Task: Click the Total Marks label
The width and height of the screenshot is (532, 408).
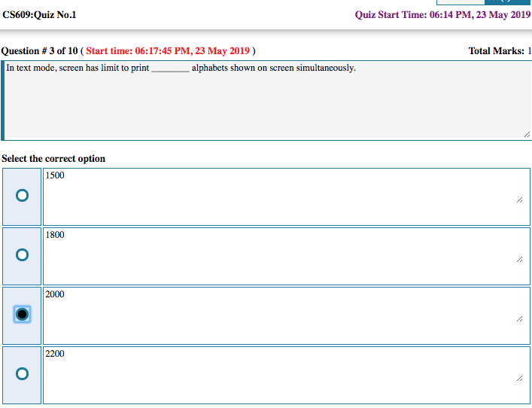Action: (x=497, y=51)
